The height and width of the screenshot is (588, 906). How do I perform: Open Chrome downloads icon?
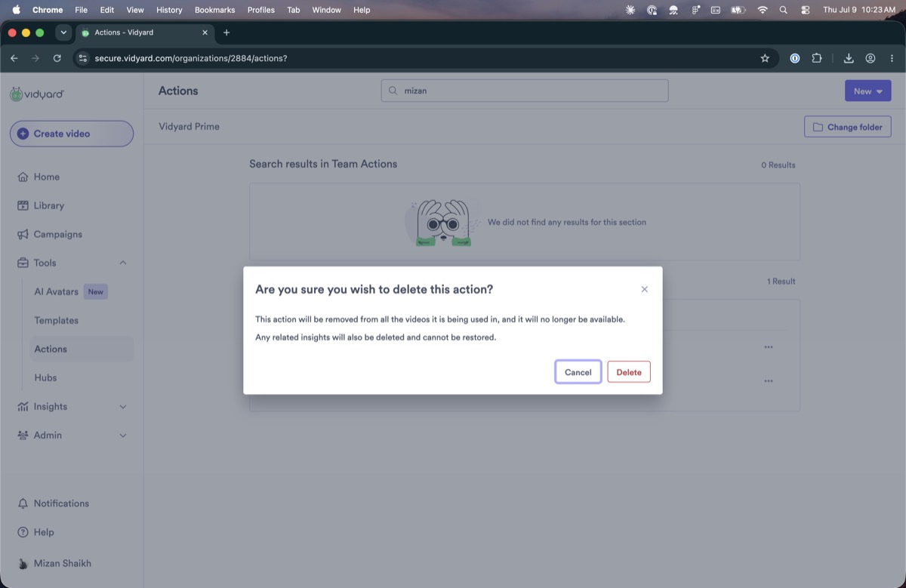(849, 58)
